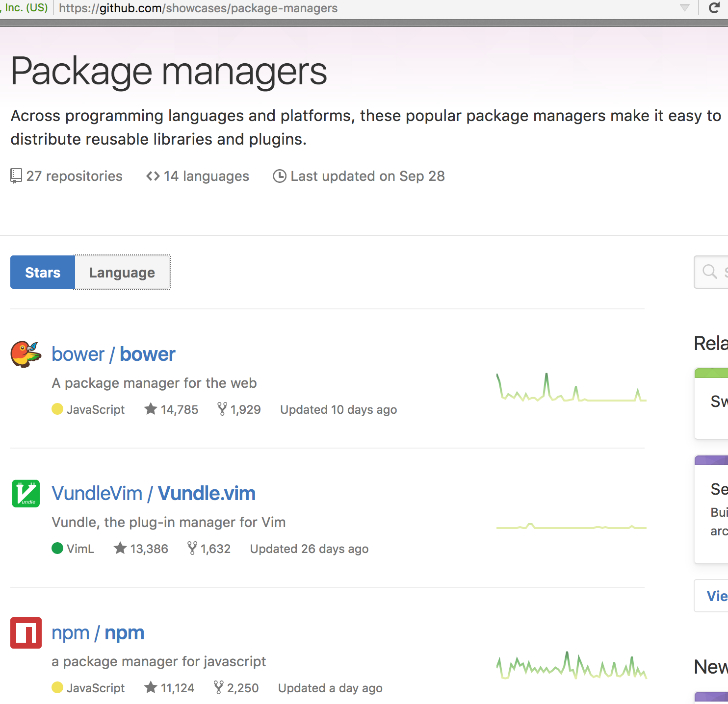Image resolution: width=728 pixels, height=704 pixels.
Task: Click the github.com address bar URL
Action: 198,8
